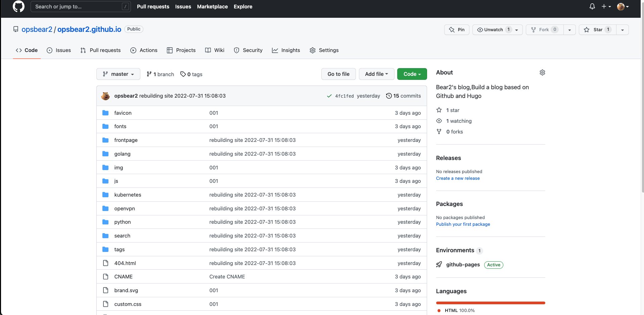
Task: Click Publish your first package
Action: pos(463,224)
